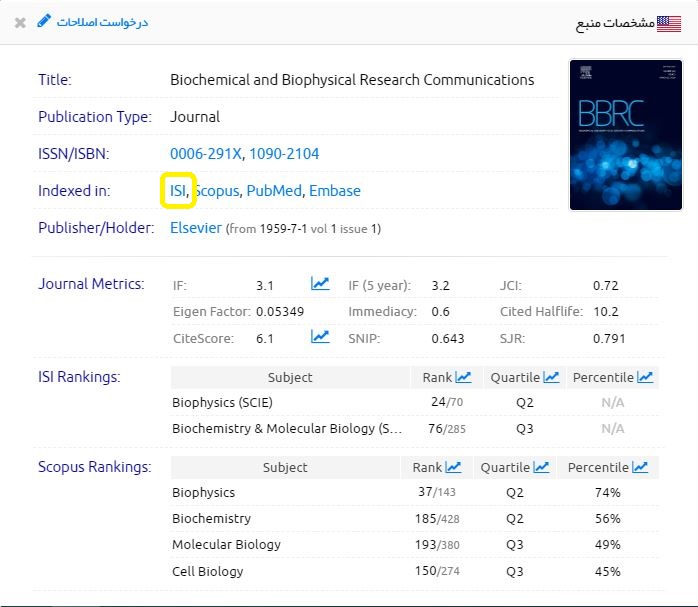698x607 pixels.
Task: Click chart icon beside ISI Quartile header
Action: (551, 377)
